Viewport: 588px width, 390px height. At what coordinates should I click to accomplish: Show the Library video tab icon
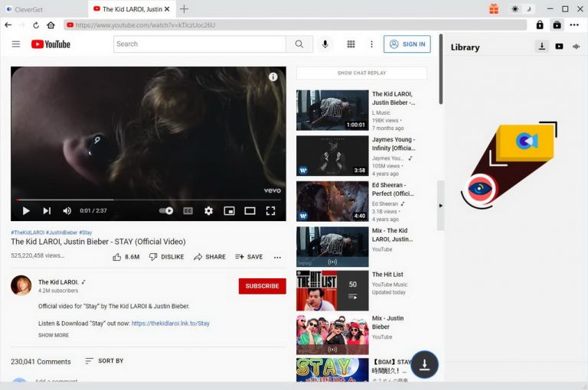point(559,47)
